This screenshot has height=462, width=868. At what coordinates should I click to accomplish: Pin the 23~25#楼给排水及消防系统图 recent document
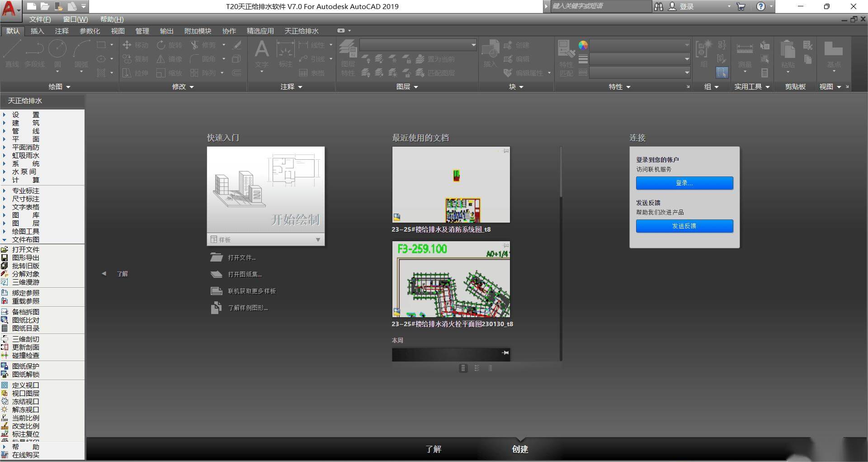[x=506, y=151]
